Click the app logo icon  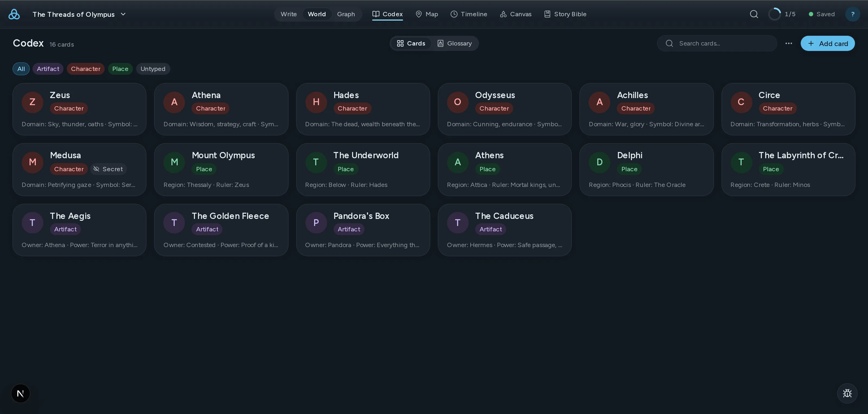pyautogui.click(x=14, y=14)
